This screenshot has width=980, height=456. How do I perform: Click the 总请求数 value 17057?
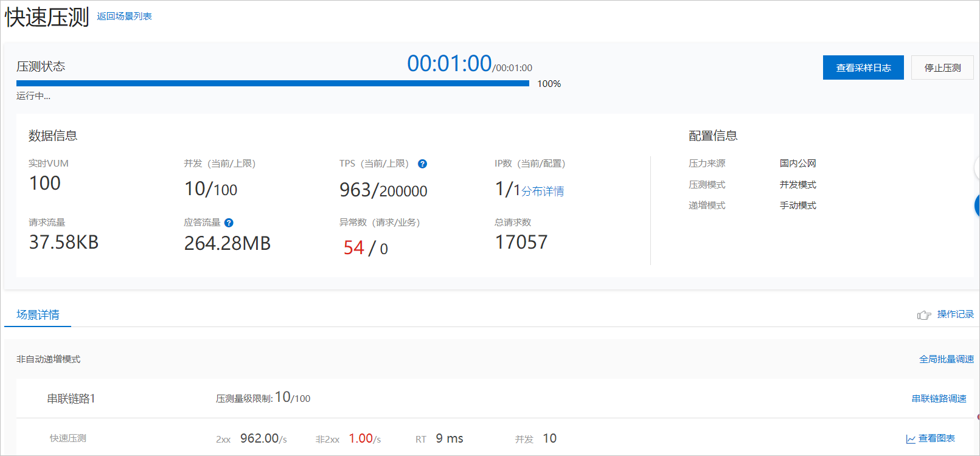coord(521,242)
